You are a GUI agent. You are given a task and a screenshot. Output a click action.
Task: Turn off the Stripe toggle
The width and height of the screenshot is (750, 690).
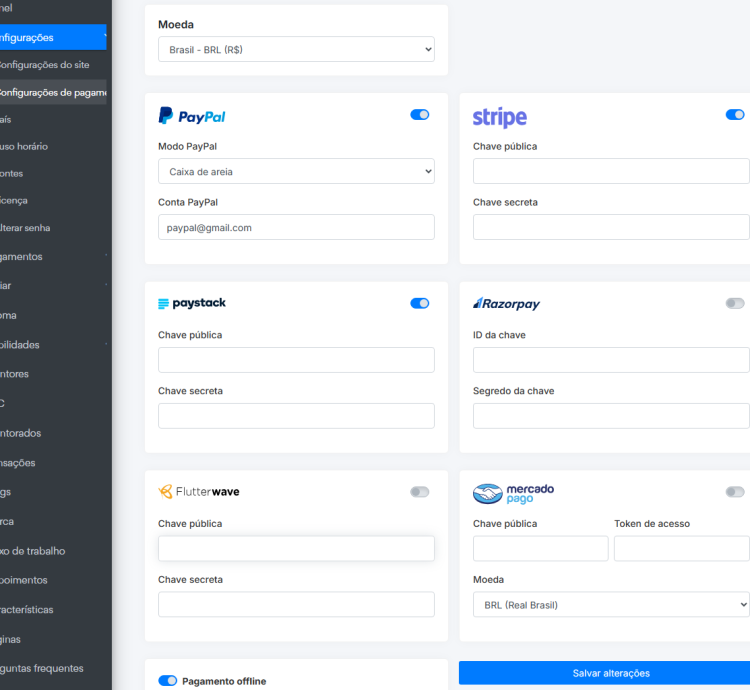click(735, 115)
